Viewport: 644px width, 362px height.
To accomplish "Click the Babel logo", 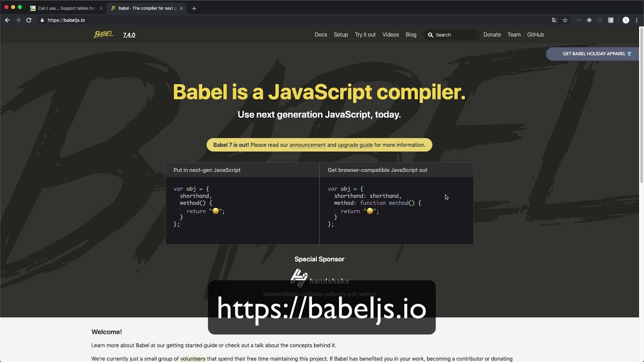I will pos(104,34).
